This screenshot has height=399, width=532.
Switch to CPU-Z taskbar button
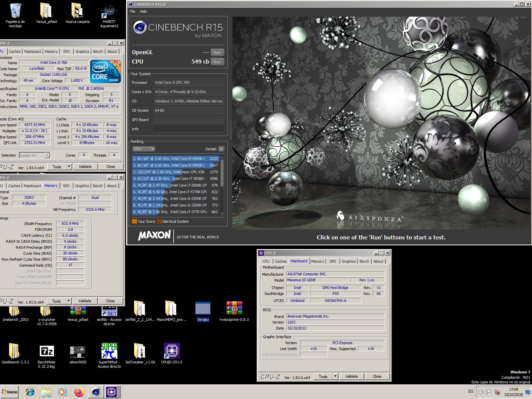point(112,392)
